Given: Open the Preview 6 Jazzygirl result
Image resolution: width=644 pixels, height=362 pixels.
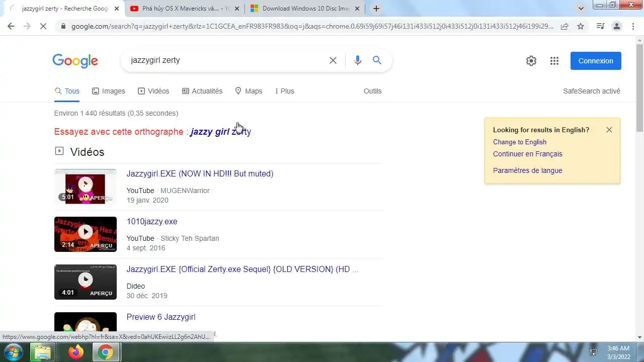Looking at the screenshot, I should point(161,317).
